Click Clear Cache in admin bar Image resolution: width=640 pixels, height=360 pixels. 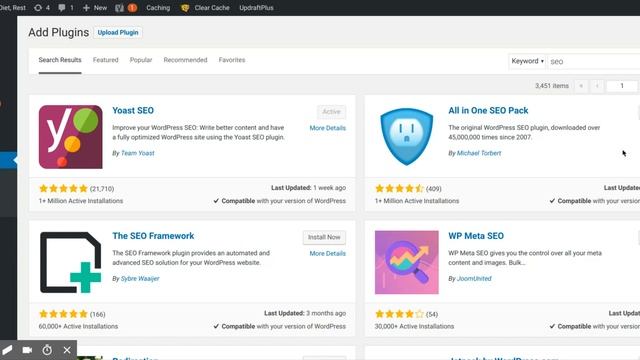click(212, 8)
